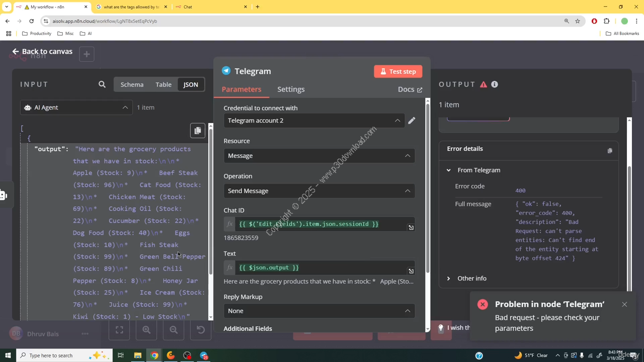This screenshot has width=644, height=362.
Task: Open a new browser tab
Action: [258, 7]
